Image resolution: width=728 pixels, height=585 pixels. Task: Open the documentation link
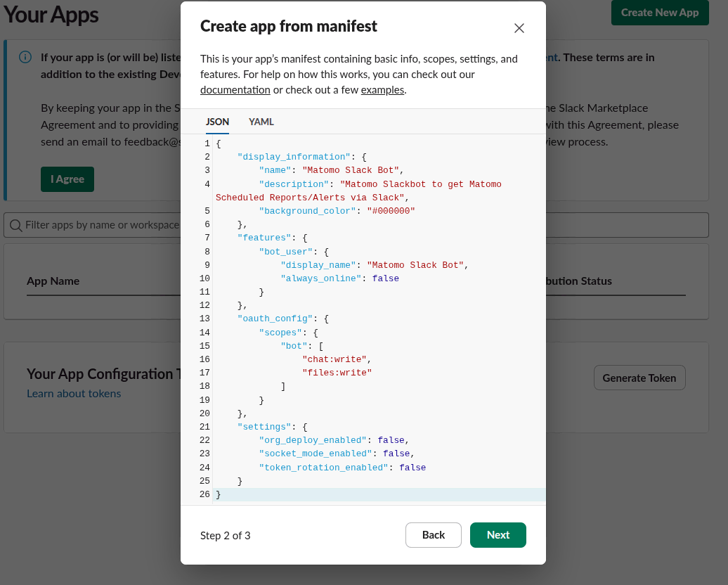(235, 90)
